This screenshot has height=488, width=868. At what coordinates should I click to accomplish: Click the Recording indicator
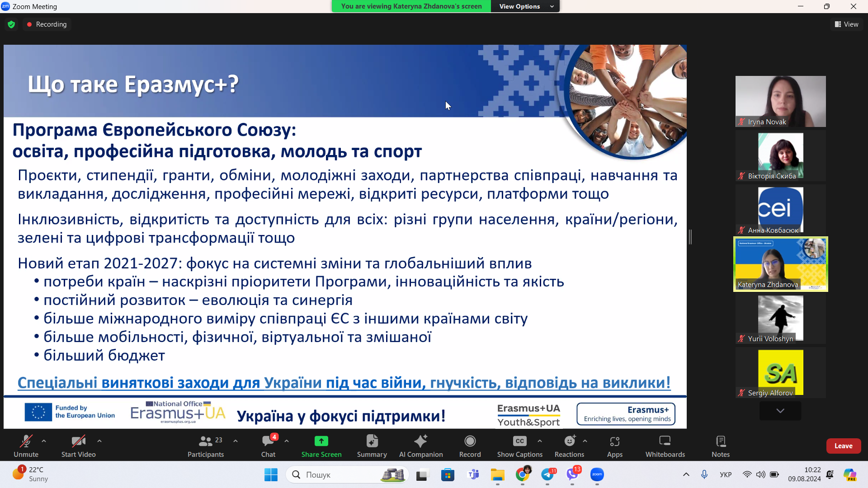47,24
